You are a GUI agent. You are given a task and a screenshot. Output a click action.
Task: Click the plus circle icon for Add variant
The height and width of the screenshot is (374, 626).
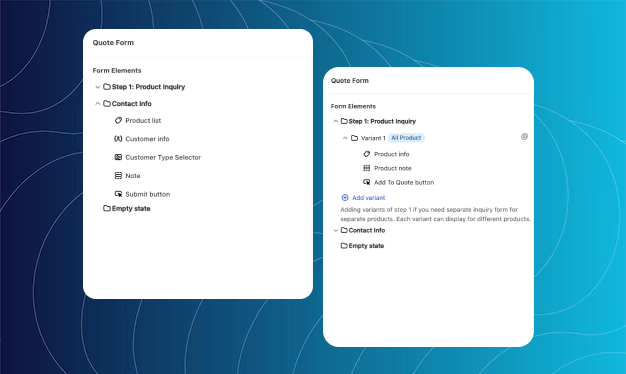[x=345, y=197]
